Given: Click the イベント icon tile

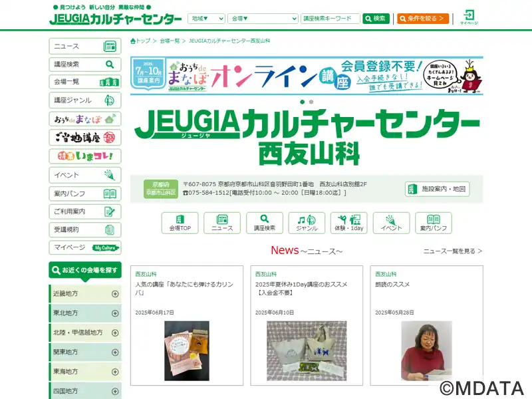Looking at the screenshot, I should (x=391, y=223).
